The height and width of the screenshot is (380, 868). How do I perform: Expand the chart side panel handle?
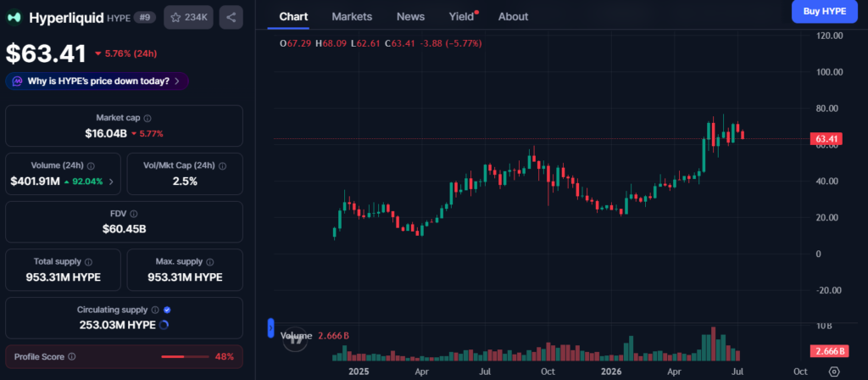[270, 327]
